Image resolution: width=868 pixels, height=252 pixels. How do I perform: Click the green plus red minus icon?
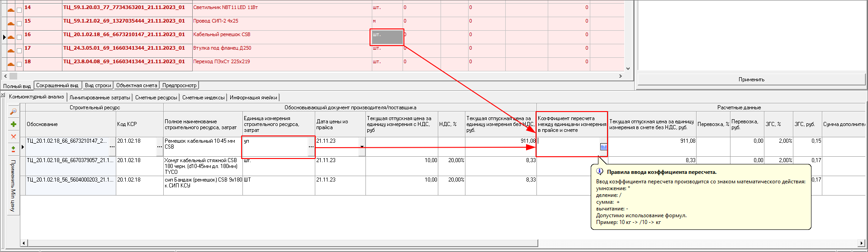tap(13, 149)
